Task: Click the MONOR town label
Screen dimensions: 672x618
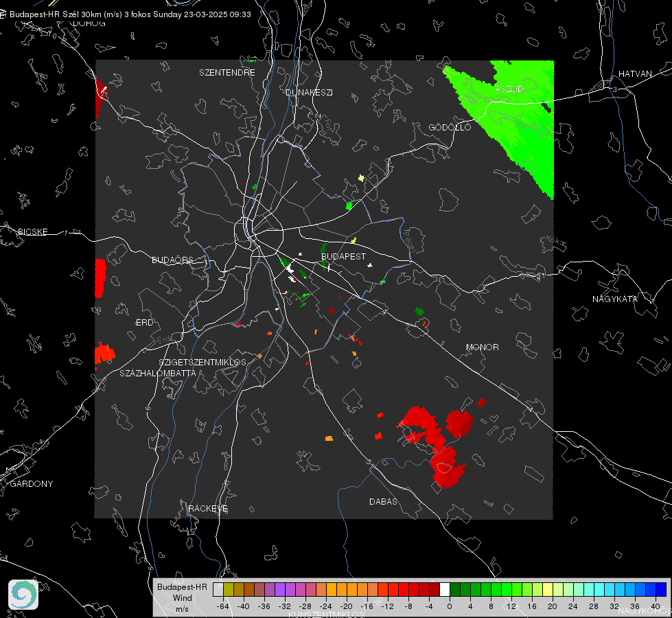Action: click(x=483, y=347)
